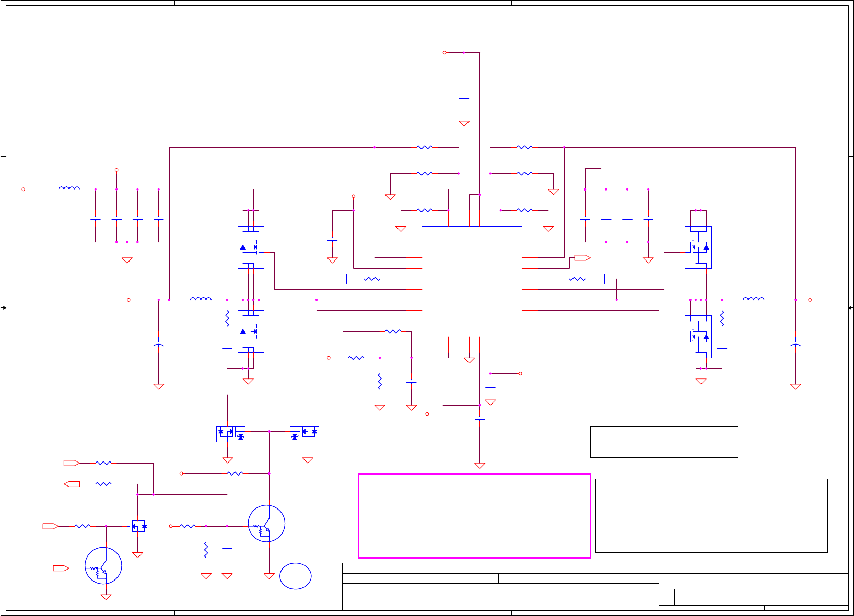
Task: Select the blue ellipse beside the title block
Action: tap(296, 576)
